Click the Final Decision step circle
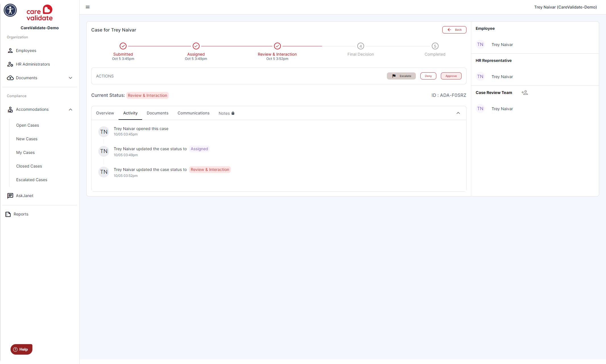 361,46
